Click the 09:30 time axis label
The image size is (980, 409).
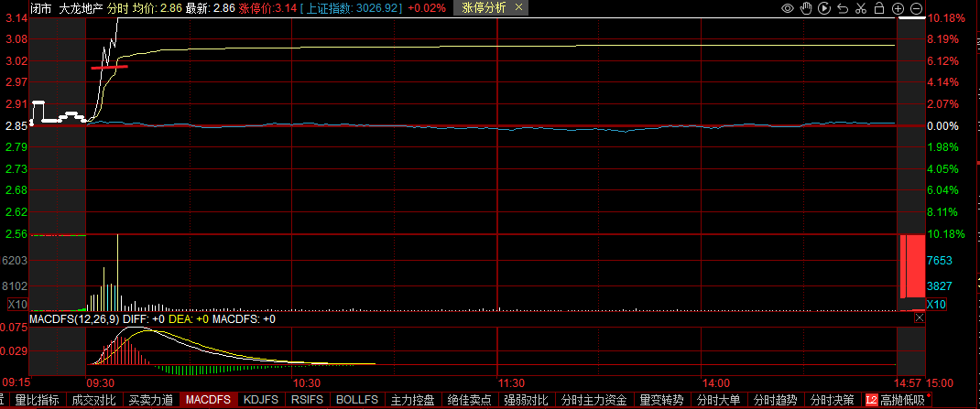(101, 382)
